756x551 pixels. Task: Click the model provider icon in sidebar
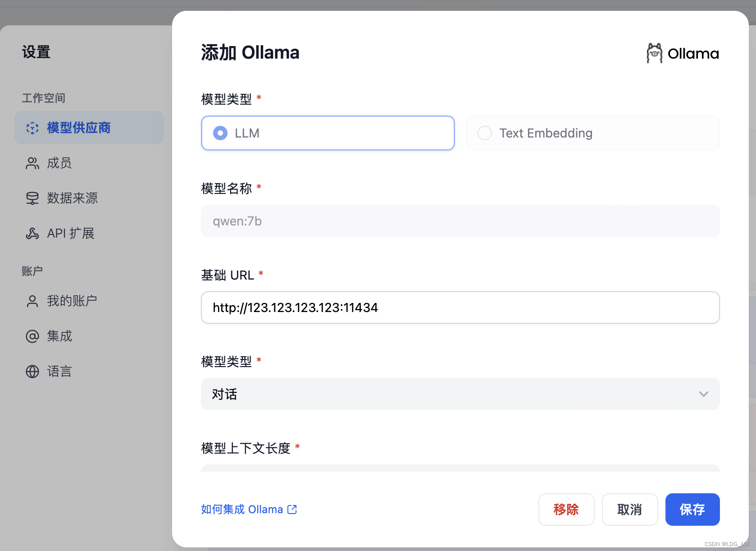[32, 128]
